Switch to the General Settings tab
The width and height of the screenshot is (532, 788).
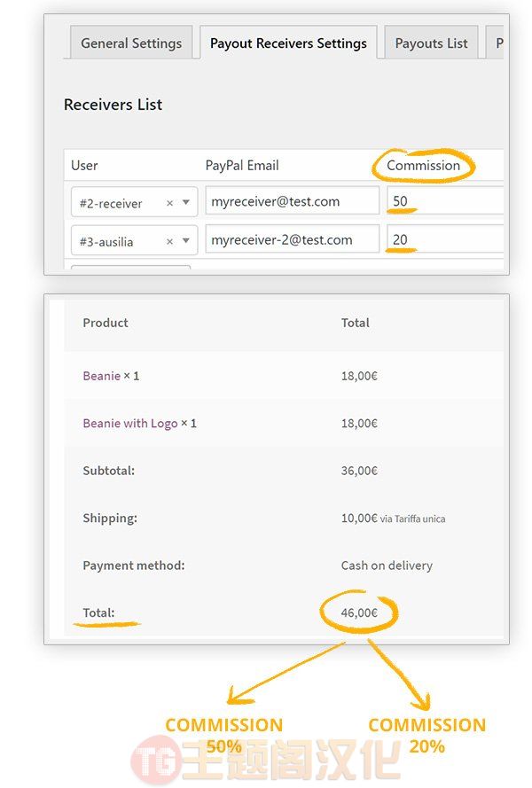[x=131, y=43]
